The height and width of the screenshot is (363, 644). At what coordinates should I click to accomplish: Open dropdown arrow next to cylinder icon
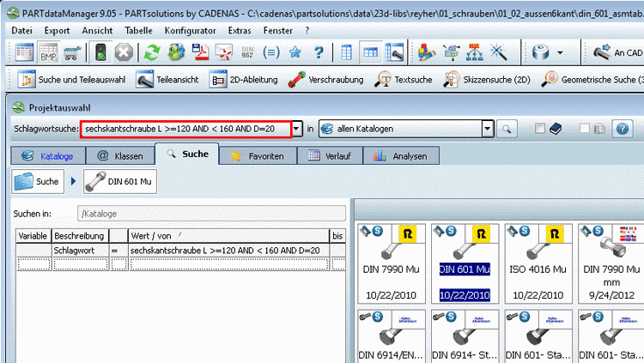560,53
